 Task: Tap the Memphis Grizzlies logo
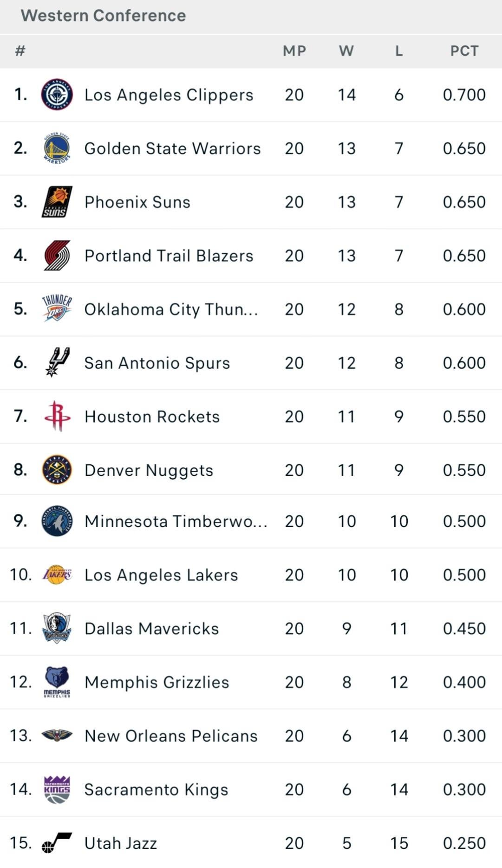click(57, 682)
